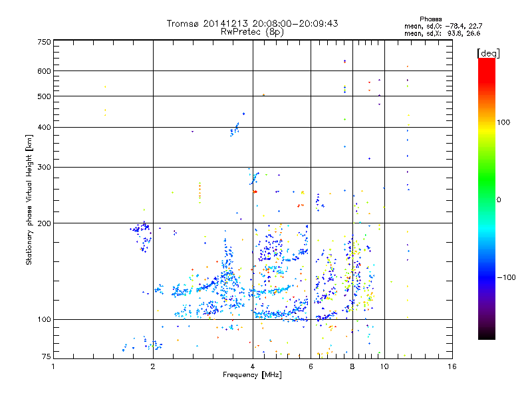
Task: Click the 'Phases' label above the statistics
Action: (430, 19)
